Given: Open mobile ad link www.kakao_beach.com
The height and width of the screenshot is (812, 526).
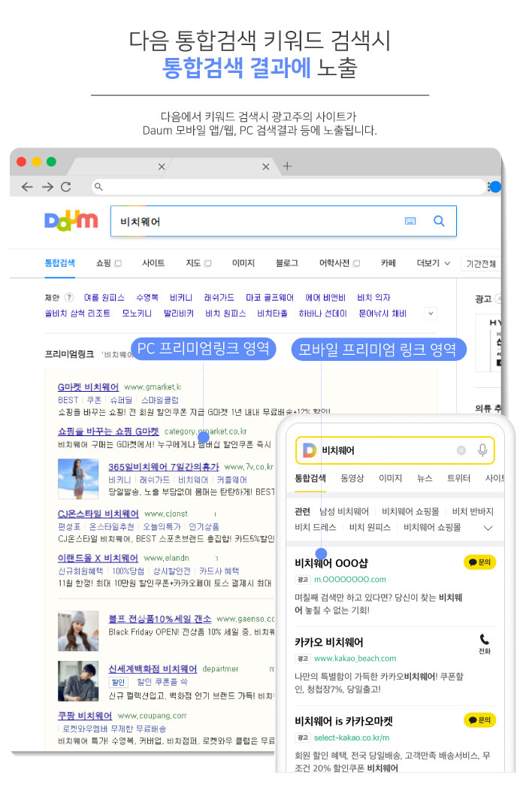Looking at the screenshot, I should pos(355,659).
